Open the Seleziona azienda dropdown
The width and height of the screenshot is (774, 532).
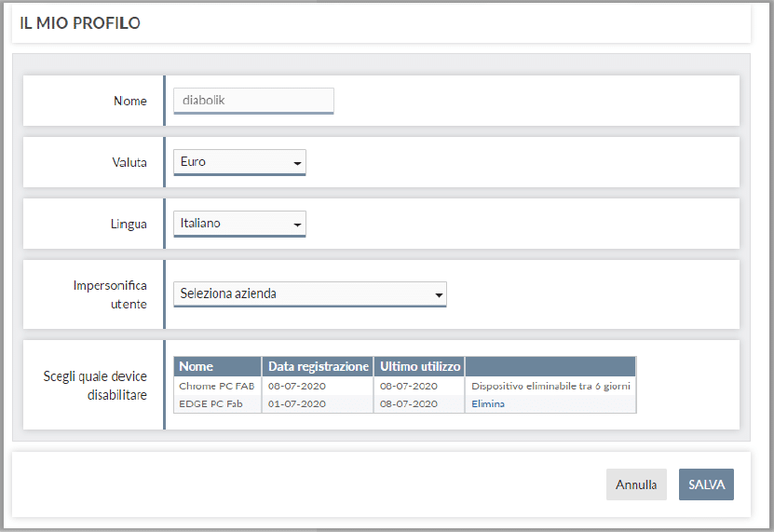(309, 293)
